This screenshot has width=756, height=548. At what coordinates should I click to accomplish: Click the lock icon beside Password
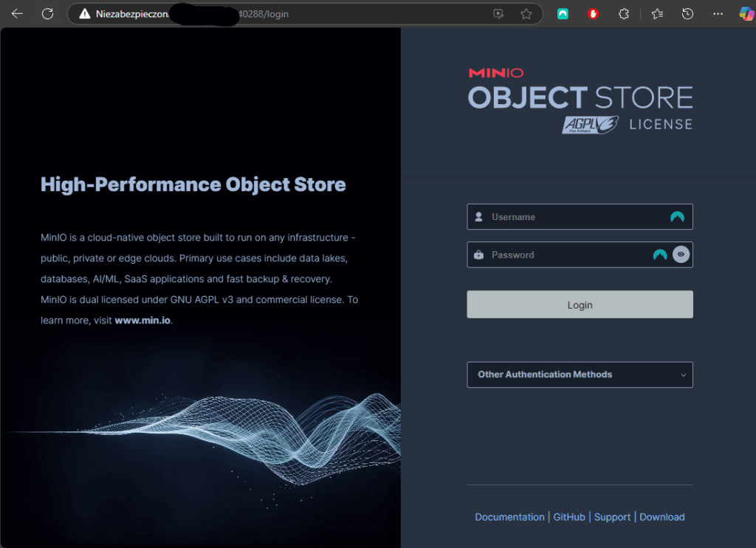tap(478, 255)
